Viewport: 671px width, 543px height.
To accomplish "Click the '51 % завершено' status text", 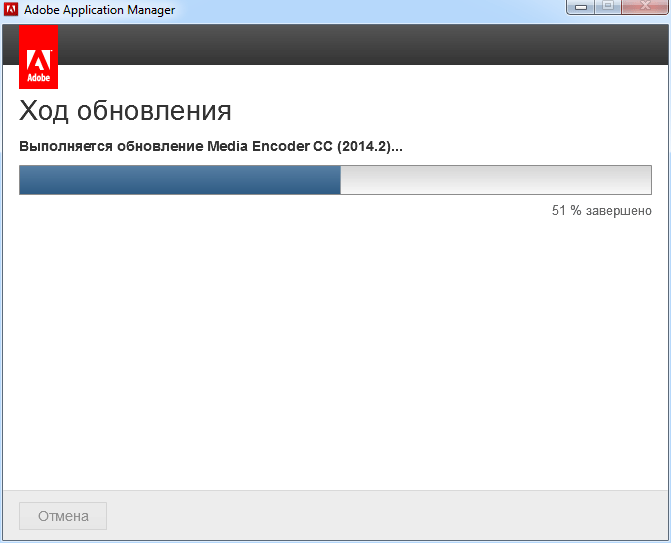I will [602, 211].
